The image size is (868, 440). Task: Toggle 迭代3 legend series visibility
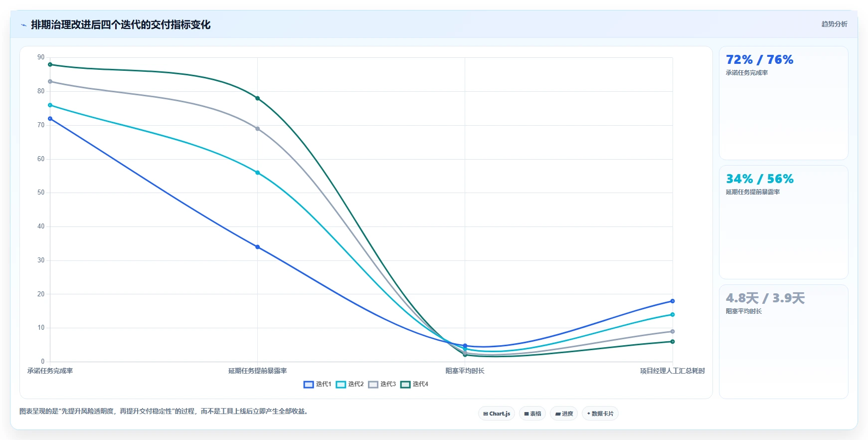coord(382,384)
